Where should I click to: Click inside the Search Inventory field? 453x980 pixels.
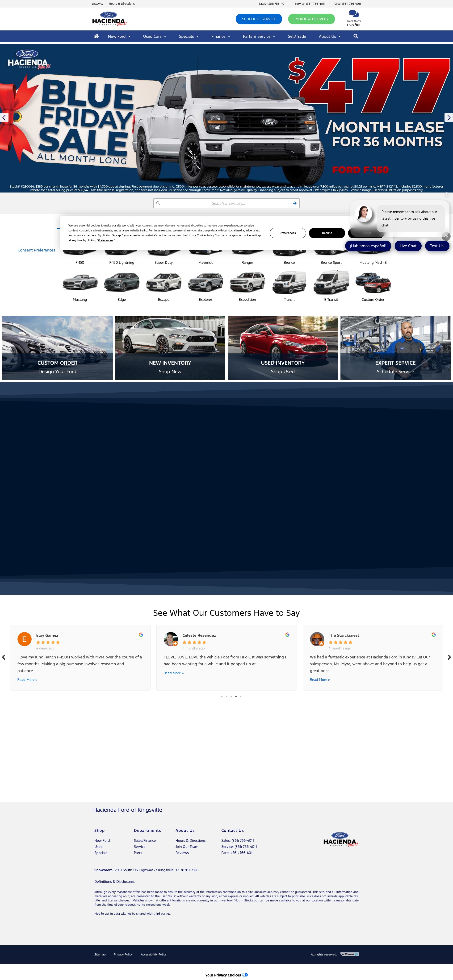pyautogui.click(x=226, y=204)
